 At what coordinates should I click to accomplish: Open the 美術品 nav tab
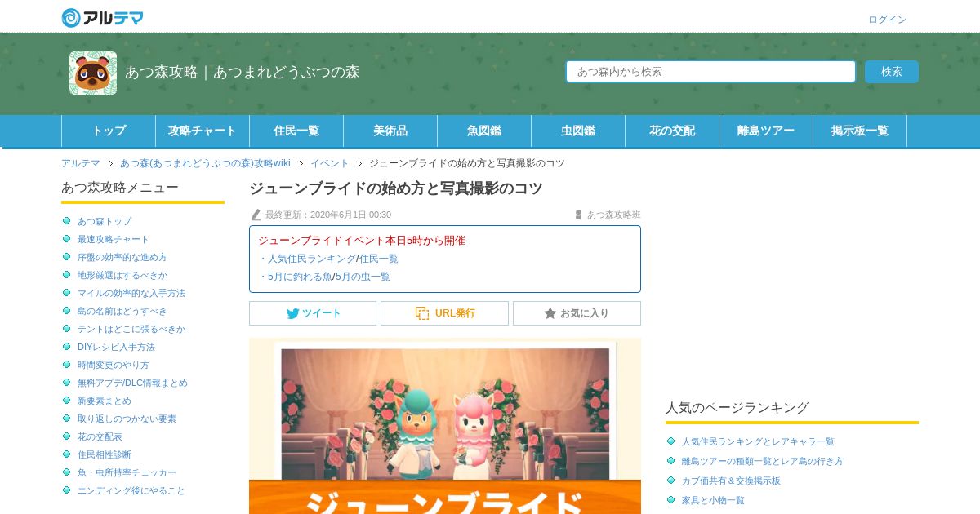390,131
